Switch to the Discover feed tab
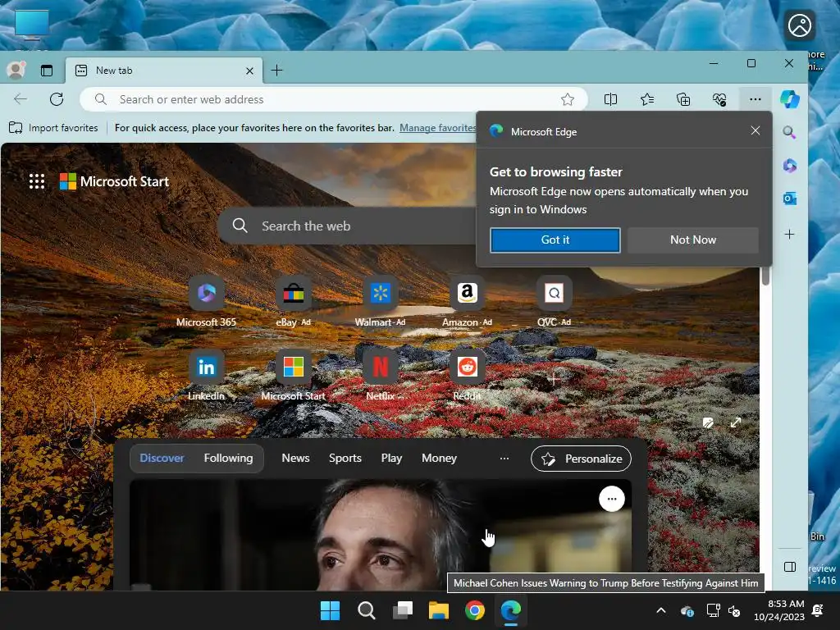Viewport: 840px width, 630px height. tap(162, 458)
